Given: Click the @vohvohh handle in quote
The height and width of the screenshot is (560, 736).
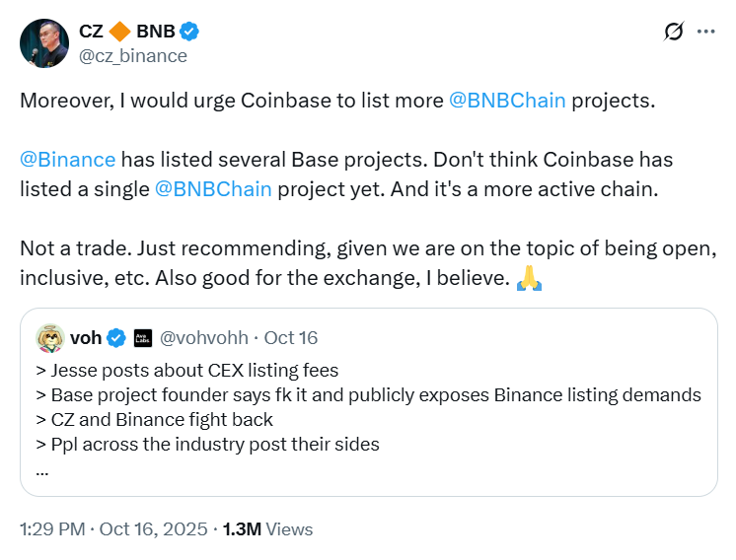Looking at the screenshot, I should (206, 338).
